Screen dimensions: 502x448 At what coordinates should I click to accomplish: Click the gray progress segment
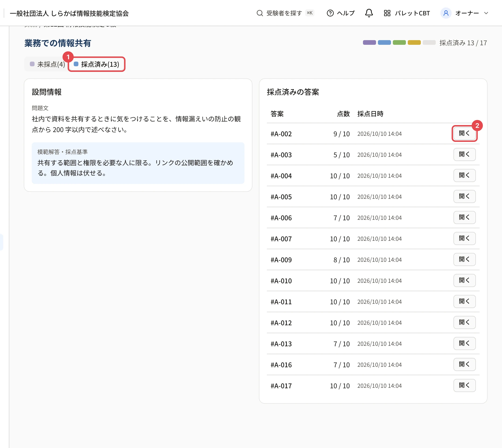click(429, 43)
